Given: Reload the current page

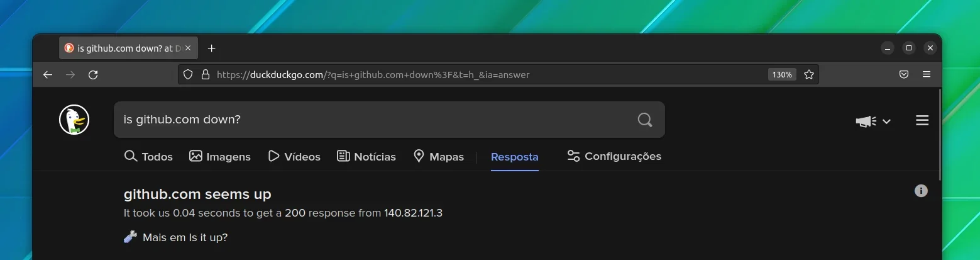Looking at the screenshot, I should tap(93, 74).
